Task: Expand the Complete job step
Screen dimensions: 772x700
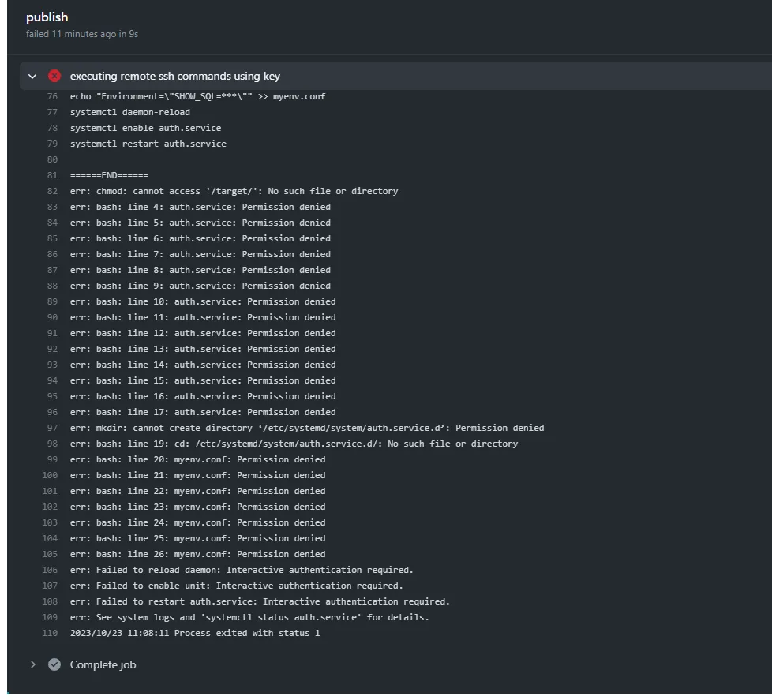Action: click(x=32, y=664)
